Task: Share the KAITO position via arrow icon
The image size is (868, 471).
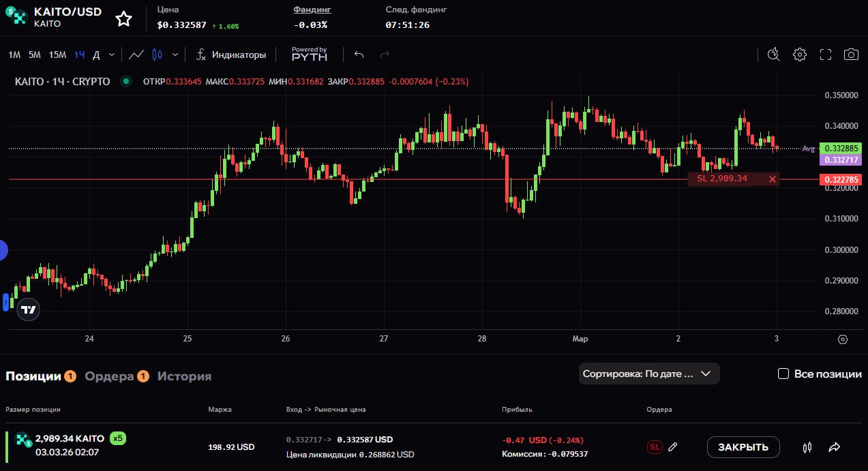Action: coord(834,447)
